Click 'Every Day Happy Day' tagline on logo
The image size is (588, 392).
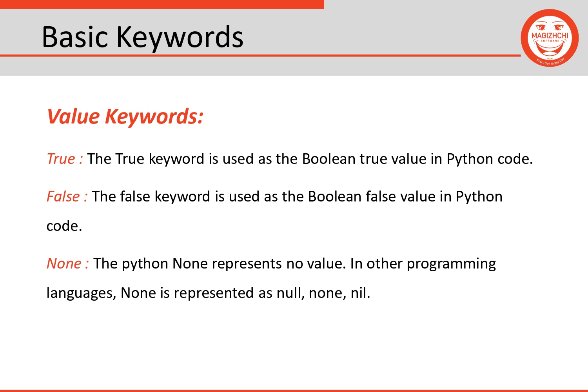coord(550,62)
